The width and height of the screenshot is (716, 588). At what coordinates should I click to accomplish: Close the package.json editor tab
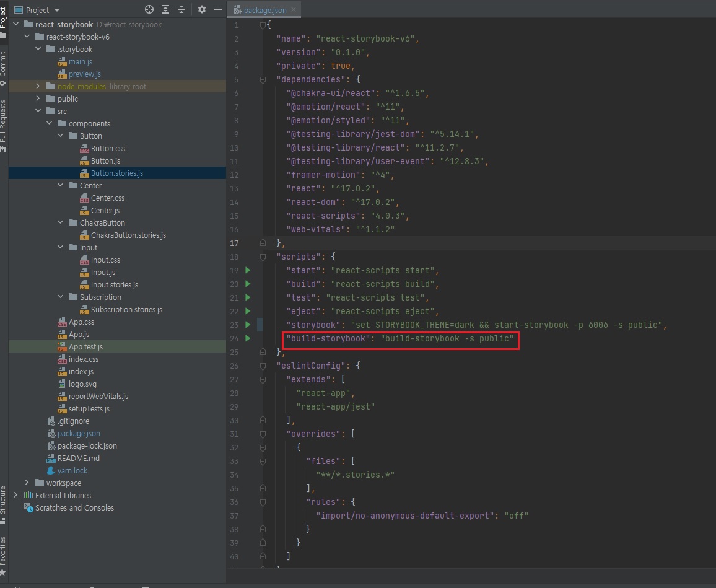click(294, 9)
